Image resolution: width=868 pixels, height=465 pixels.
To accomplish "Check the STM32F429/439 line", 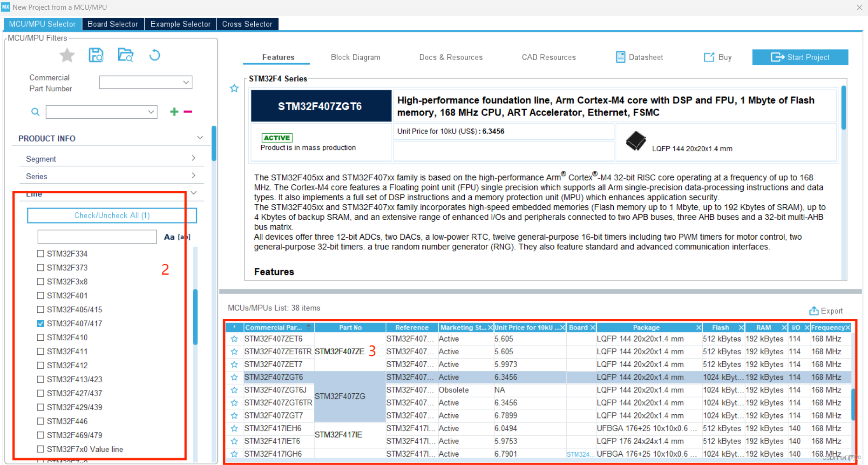I will (x=41, y=407).
